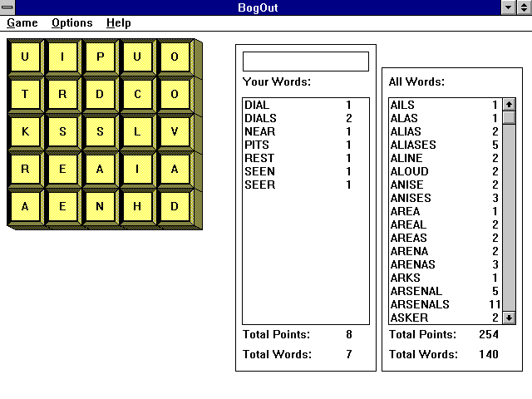Open the Help menu
This screenshot has width=532, height=399.
(x=119, y=23)
